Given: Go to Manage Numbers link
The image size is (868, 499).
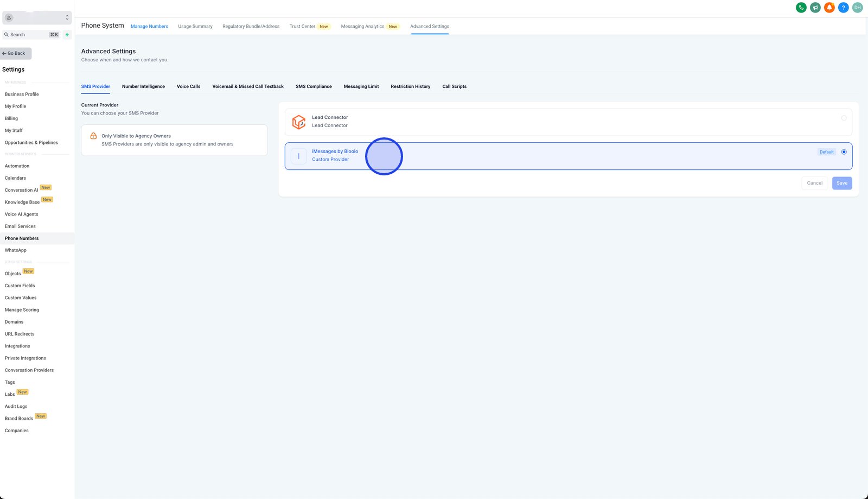Looking at the screenshot, I should (149, 26).
